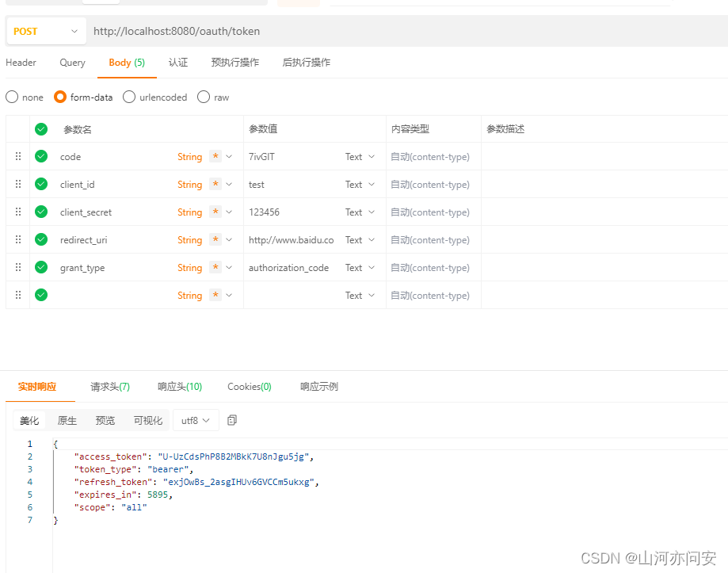Screen dimensions: 728x573
Task: Grab the drag handle of client_secret row
Action: pyautogui.click(x=18, y=212)
